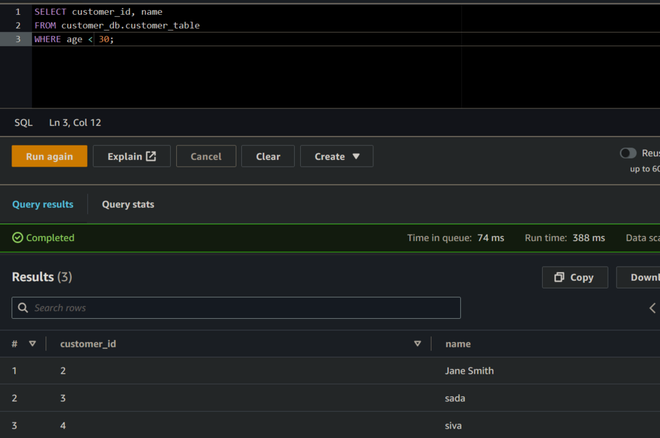Click editor line 3 WHERE clause
Viewport: 660px width, 438px height.
coord(74,39)
